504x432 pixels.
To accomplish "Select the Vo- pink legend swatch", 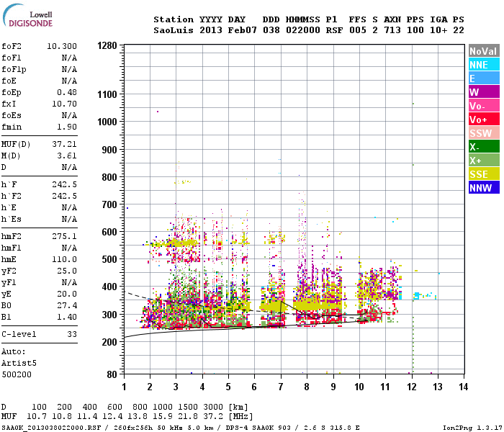I will [484, 105].
